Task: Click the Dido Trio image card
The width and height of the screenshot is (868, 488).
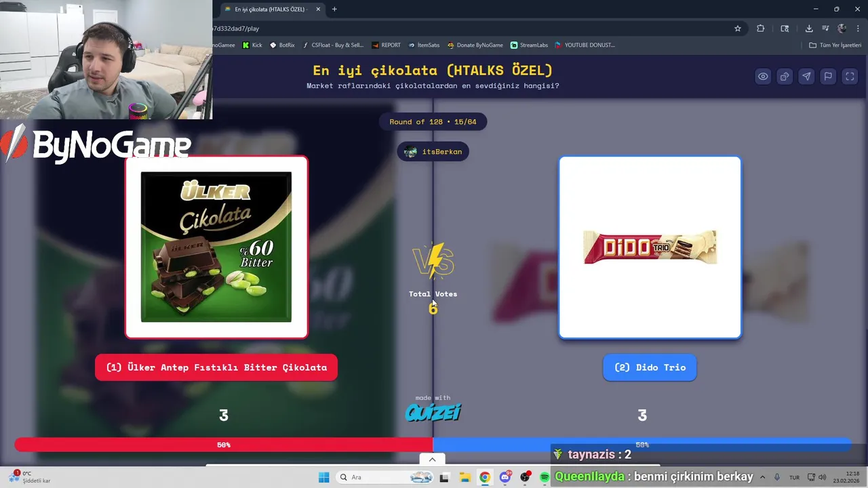Action: 650,247
